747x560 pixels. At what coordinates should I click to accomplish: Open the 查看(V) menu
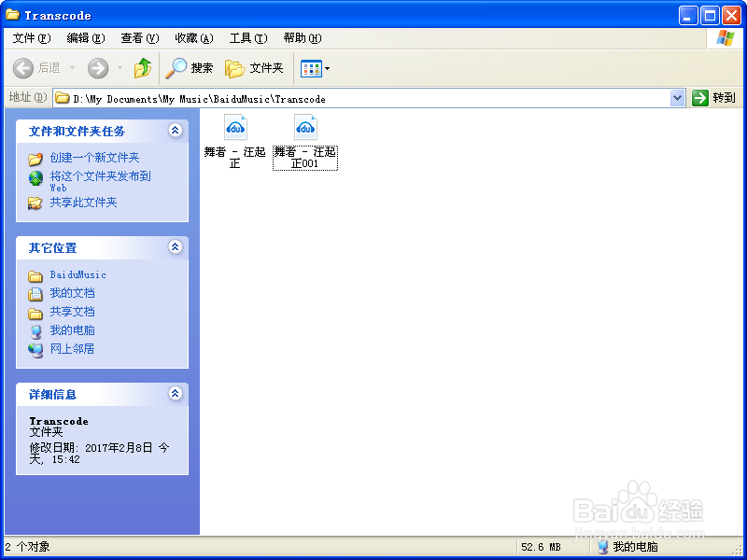point(139,38)
